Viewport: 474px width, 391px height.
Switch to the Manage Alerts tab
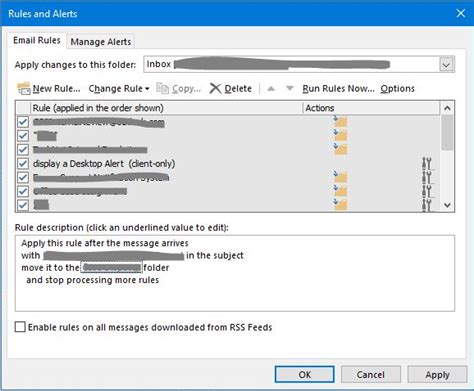[x=101, y=42]
